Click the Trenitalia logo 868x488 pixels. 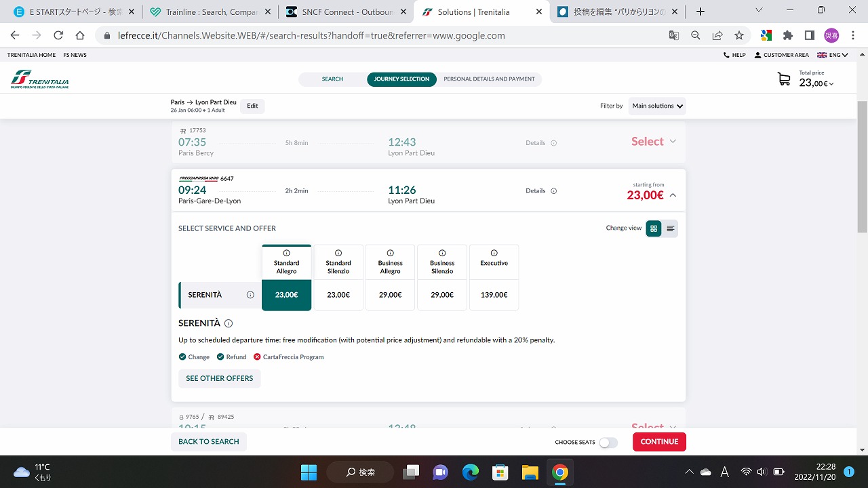pyautogui.click(x=39, y=79)
